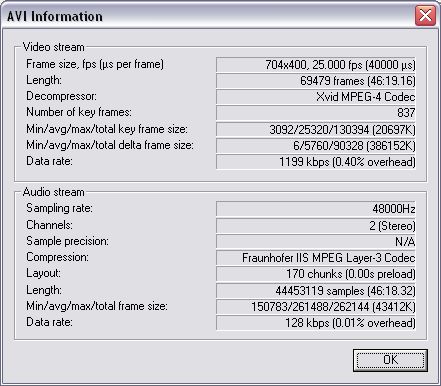Click the 'Xvid MPEG-4 Codec' decompressor field
The image size is (441, 386).
[316, 97]
